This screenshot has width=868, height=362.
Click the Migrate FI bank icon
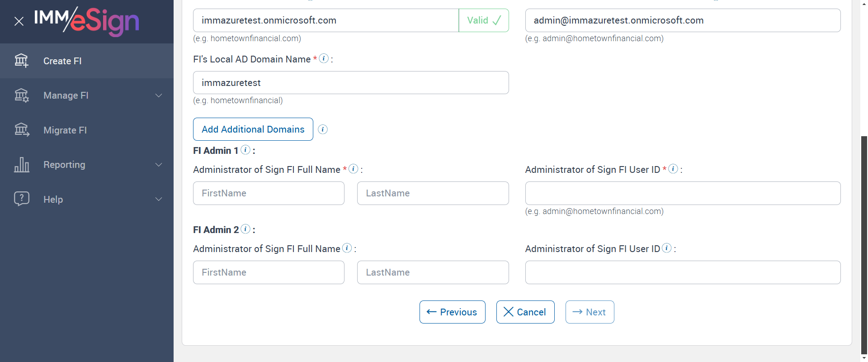point(22,130)
